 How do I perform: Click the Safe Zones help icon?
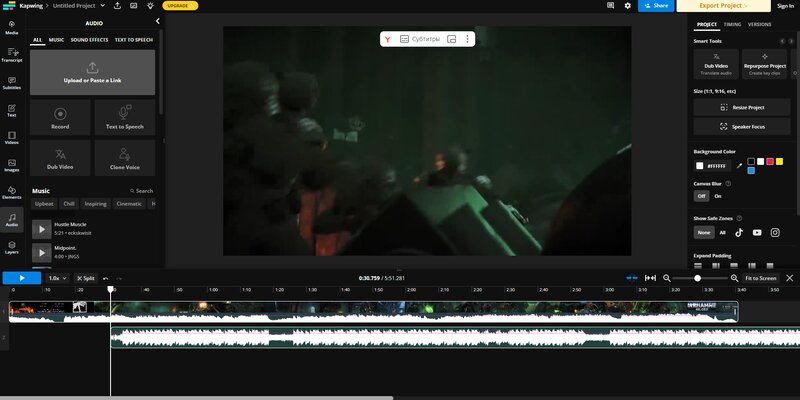pyautogui.click(x=739, y=218)
